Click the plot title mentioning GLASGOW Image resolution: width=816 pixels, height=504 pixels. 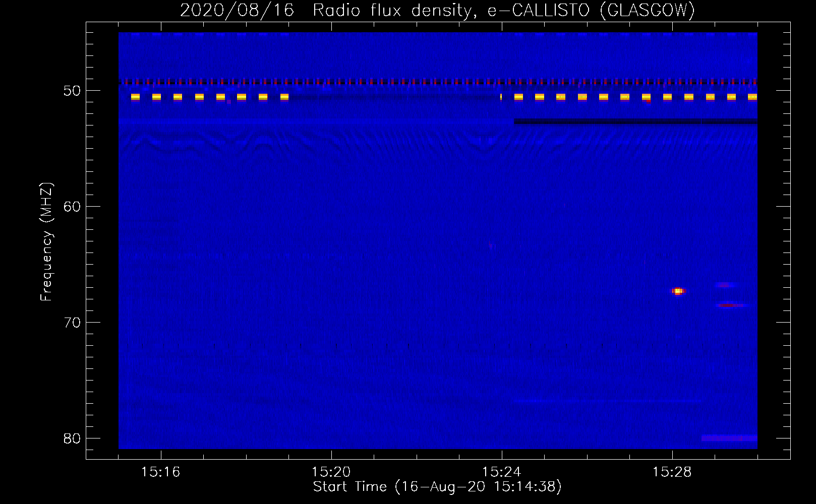[x=437, y=10]
